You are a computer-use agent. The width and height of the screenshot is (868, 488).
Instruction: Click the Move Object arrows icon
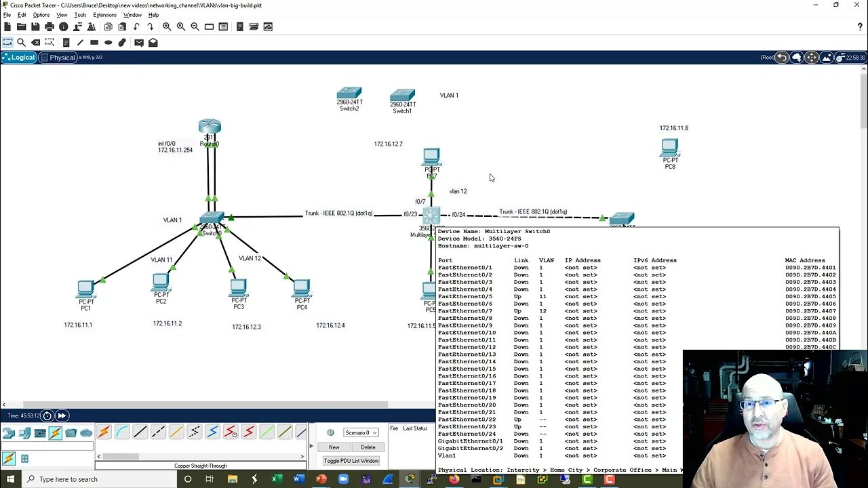coord(812,58)
